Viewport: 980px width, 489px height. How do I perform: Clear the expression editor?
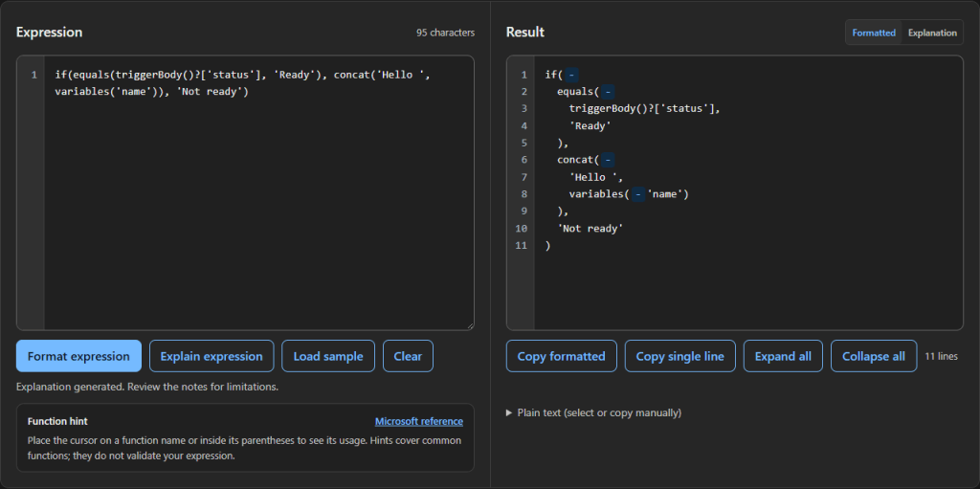pos(408,356)
